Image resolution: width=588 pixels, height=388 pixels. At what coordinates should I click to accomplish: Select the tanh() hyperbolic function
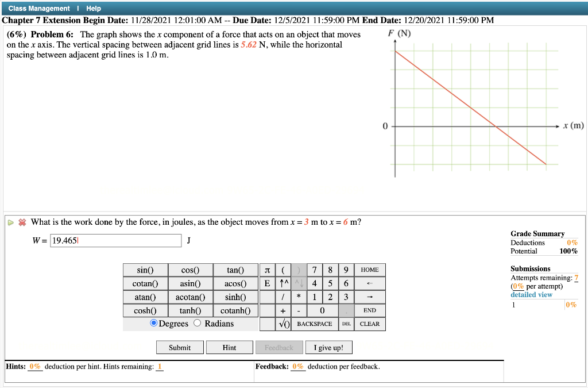[x=190, y=310]
